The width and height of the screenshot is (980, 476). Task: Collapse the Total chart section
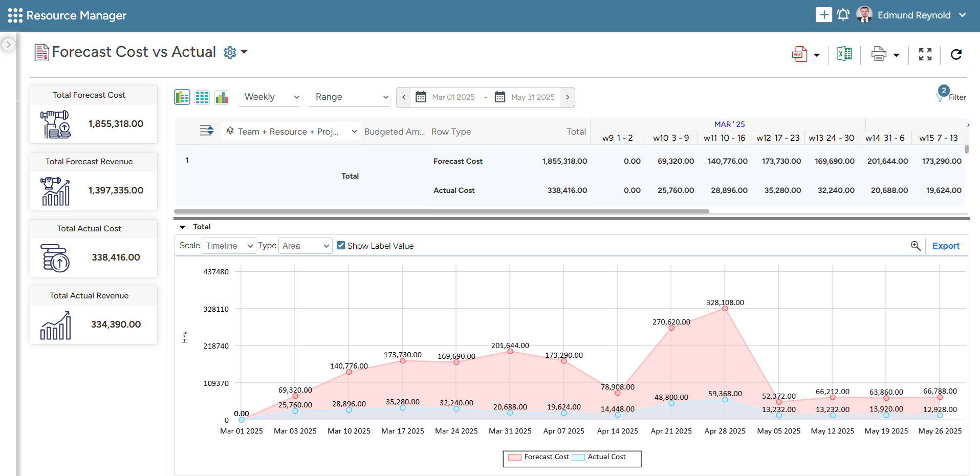click(182, 227)
